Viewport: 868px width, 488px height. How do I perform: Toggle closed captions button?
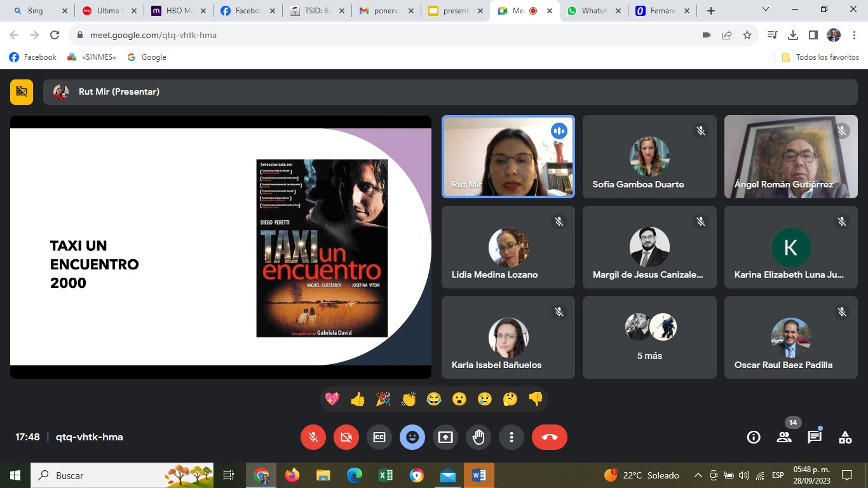pyautogui.click(x=379, y=437)
